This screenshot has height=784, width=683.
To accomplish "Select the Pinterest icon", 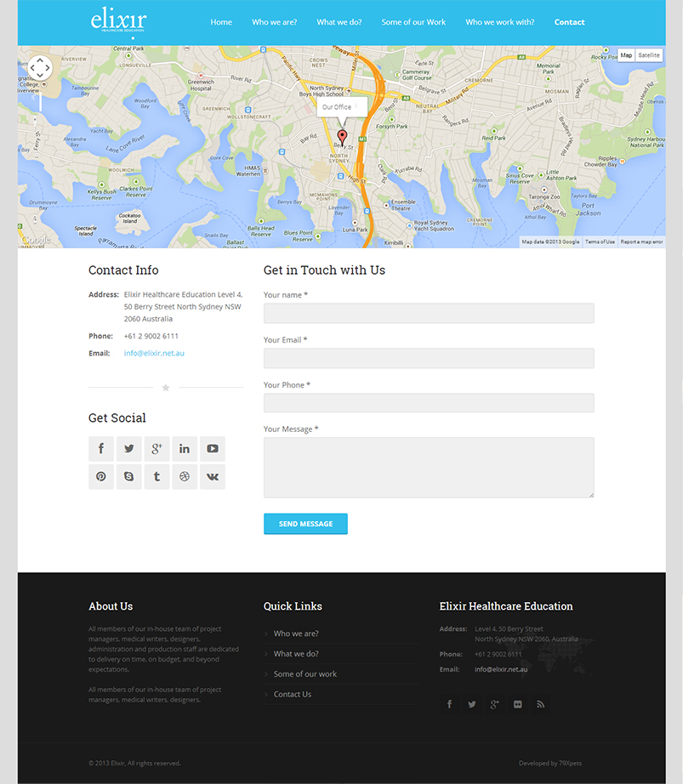I will click(100, 476).
